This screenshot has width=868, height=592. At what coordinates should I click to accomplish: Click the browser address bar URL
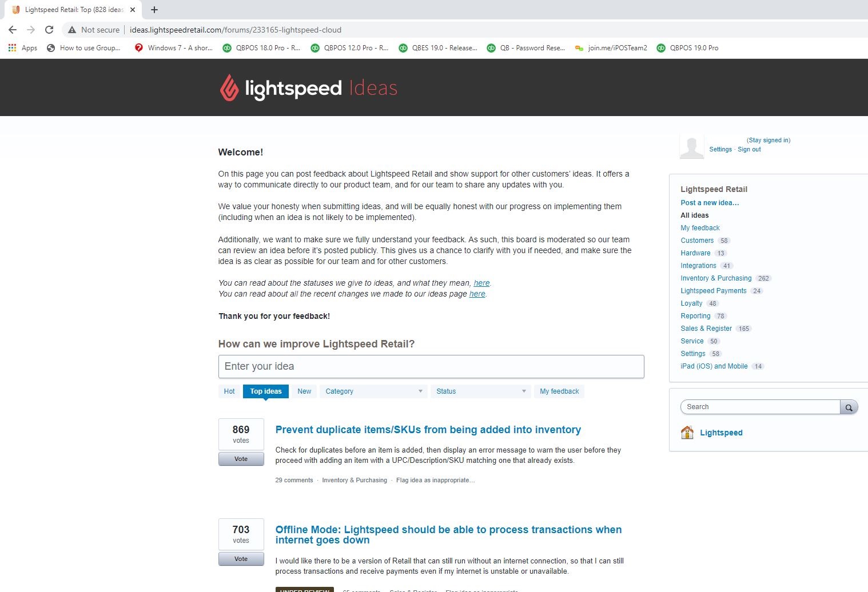(236, 30)
